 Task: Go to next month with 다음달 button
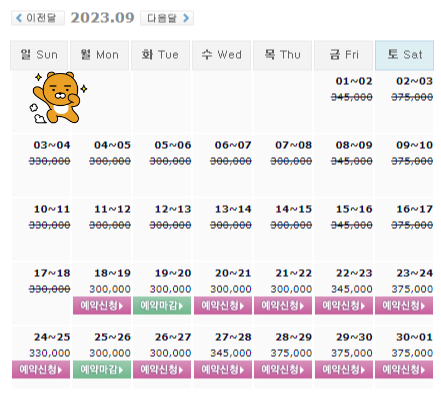[x=167, y=18]
